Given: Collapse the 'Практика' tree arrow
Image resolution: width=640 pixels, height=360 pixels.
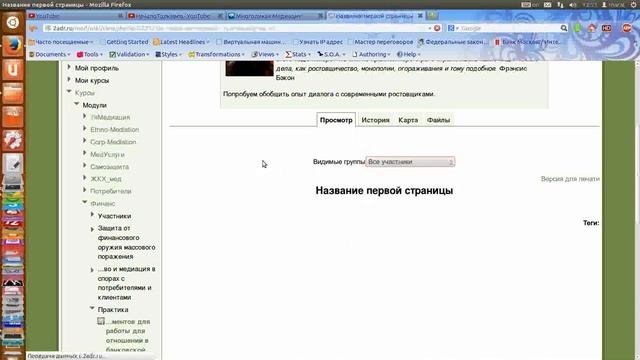Looking at the screenshot, I should tap(92, 308).
